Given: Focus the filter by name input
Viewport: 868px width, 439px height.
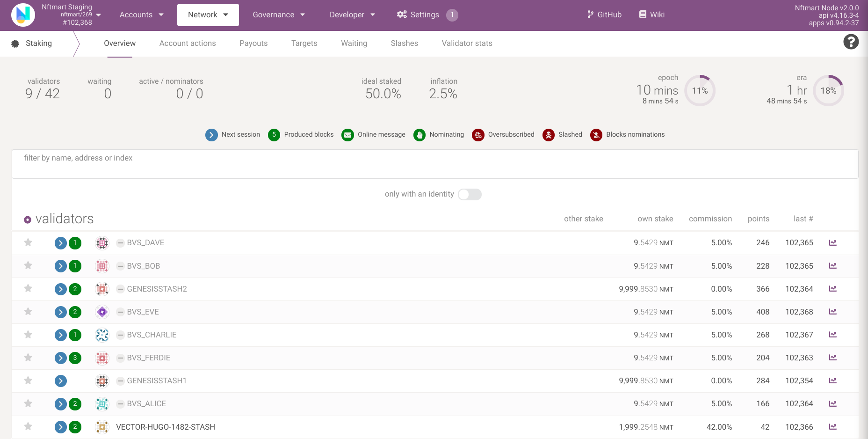Looking at the screenshot, I should click(x=435, y=164).
